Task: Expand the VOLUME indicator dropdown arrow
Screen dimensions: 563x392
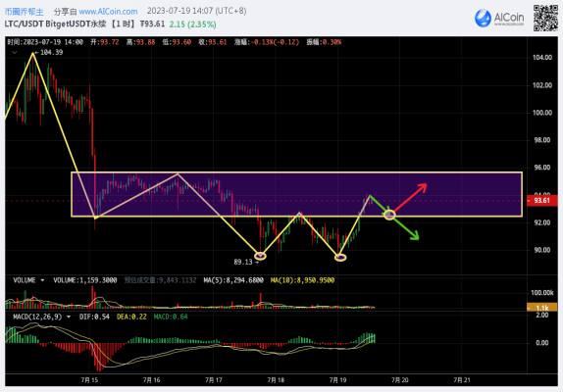Action: (42, 280)
